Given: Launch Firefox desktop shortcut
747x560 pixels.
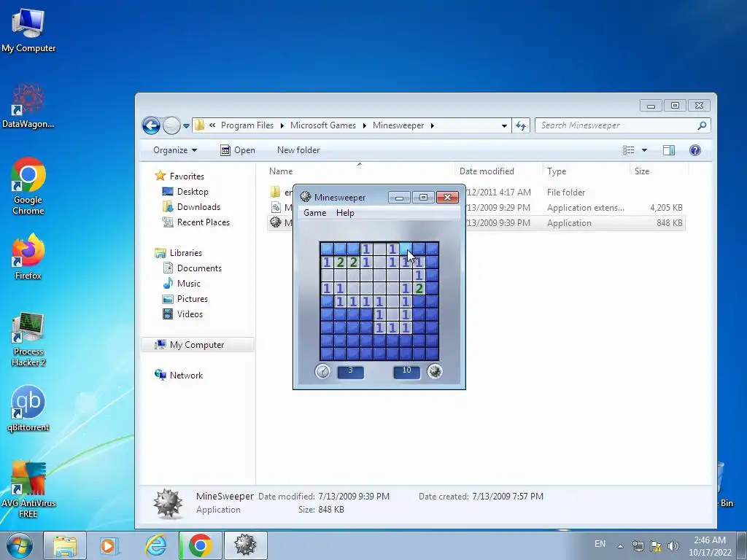Looking at the screenshot, I should (28, 256).
